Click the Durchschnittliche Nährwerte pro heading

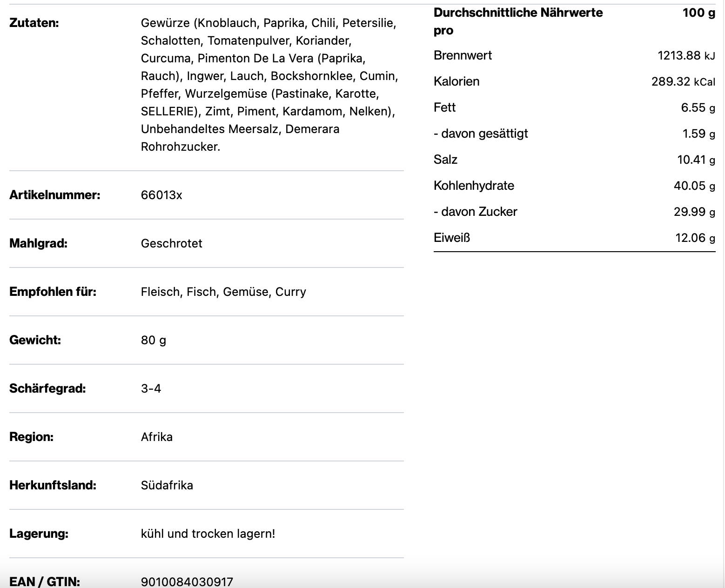(x=517, y=21)
